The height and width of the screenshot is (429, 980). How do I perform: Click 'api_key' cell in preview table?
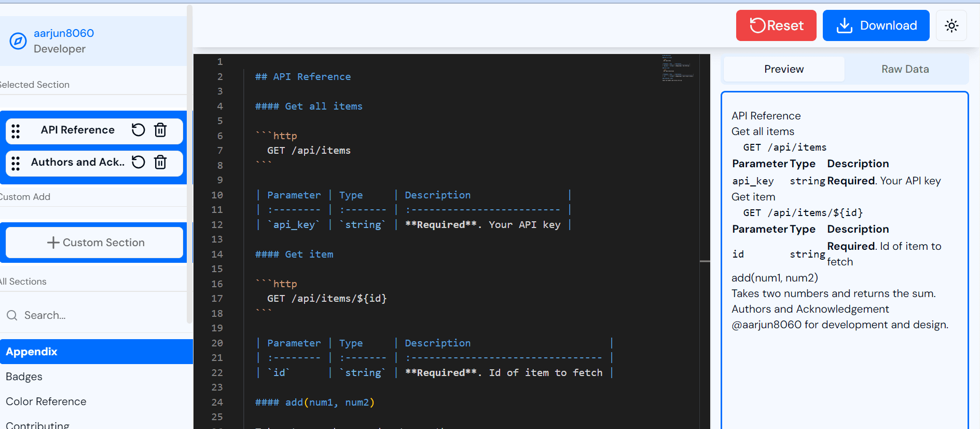point(753,181)
